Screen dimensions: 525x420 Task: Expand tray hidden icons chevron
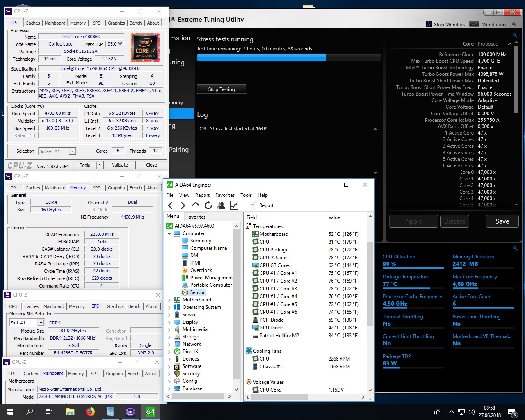coord(451,412)
